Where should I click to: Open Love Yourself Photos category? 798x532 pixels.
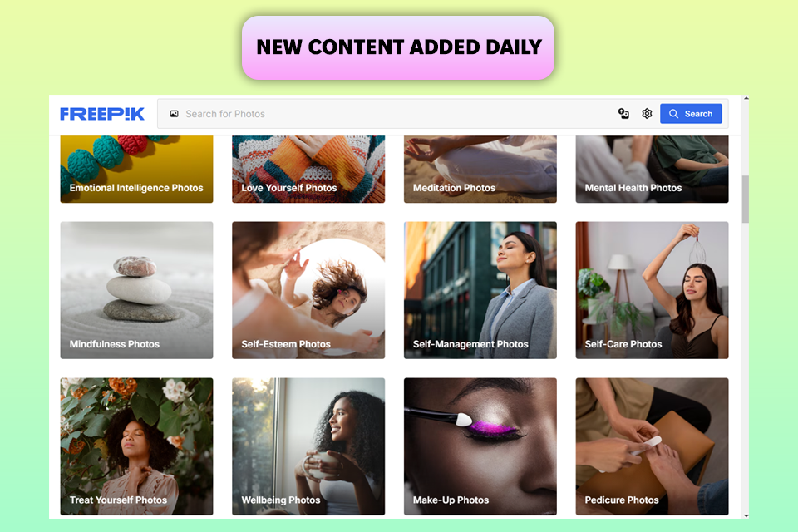pyautogui.click(x=308, y=169)
